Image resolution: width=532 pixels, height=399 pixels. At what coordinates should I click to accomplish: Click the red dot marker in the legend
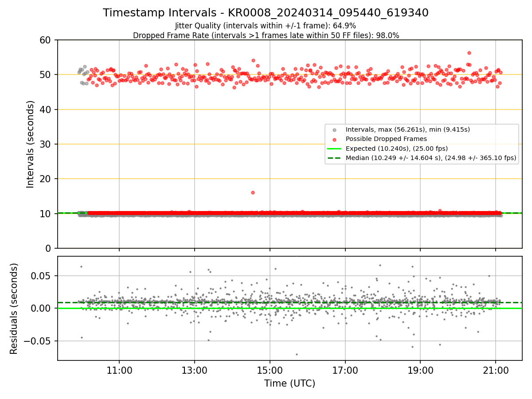pyautogui.click(x=335, y=139)
